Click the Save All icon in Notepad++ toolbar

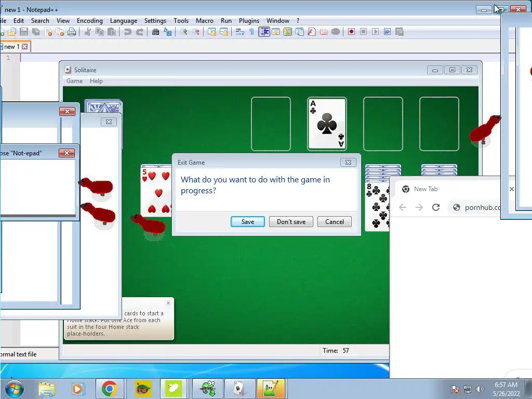(x=36, y=32)
